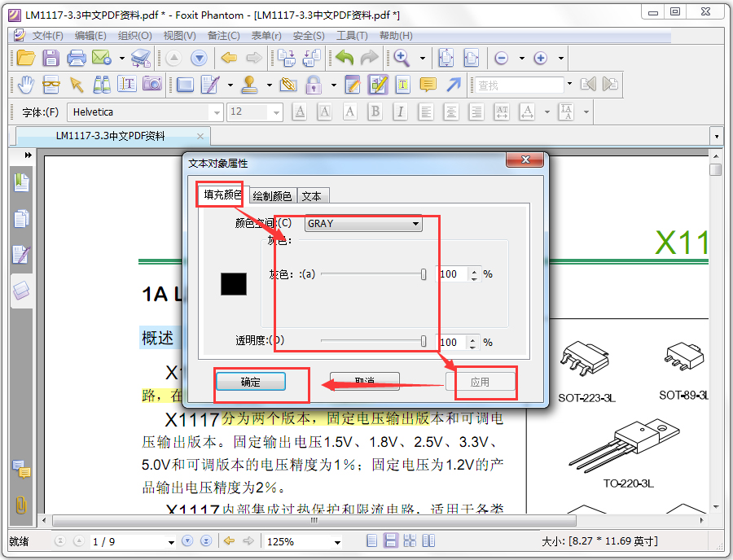
Task: Select the Typewriter tool icon
Action: 403,85
